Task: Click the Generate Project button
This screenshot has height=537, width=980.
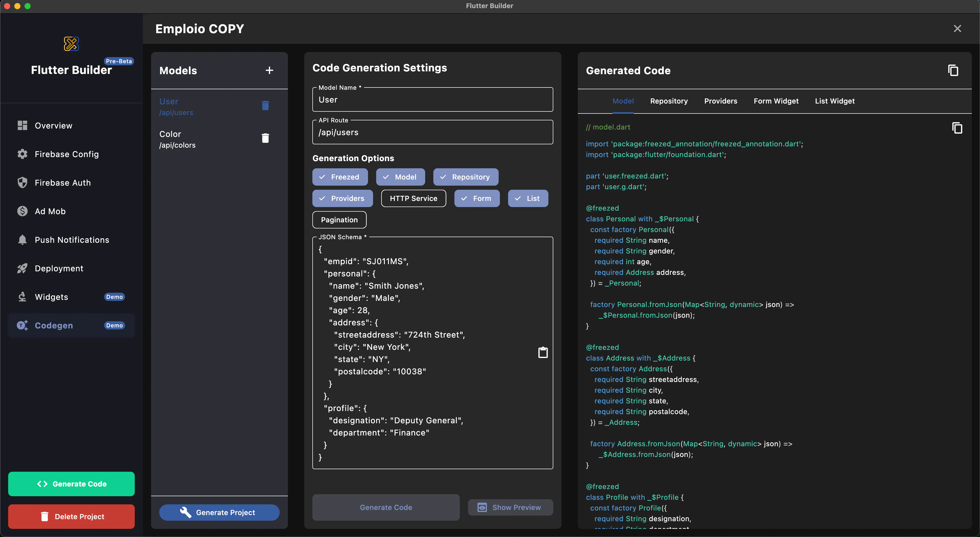Action: click(219, 512)
